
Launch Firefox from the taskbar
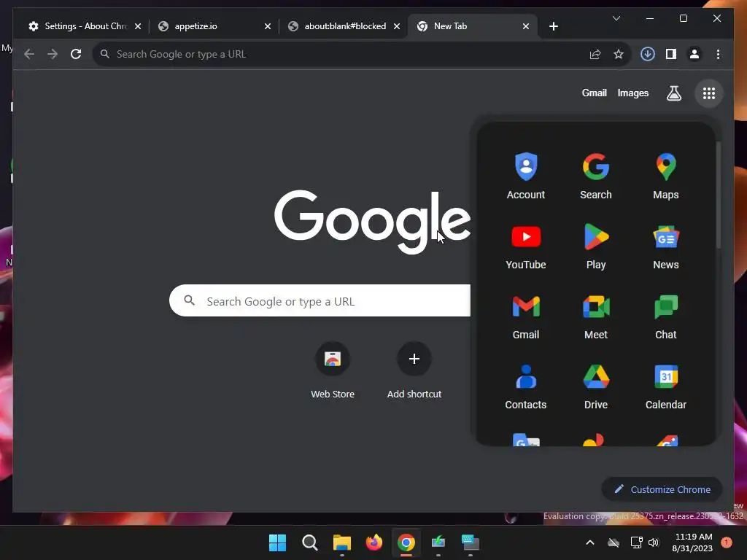[x=374, y=542]
